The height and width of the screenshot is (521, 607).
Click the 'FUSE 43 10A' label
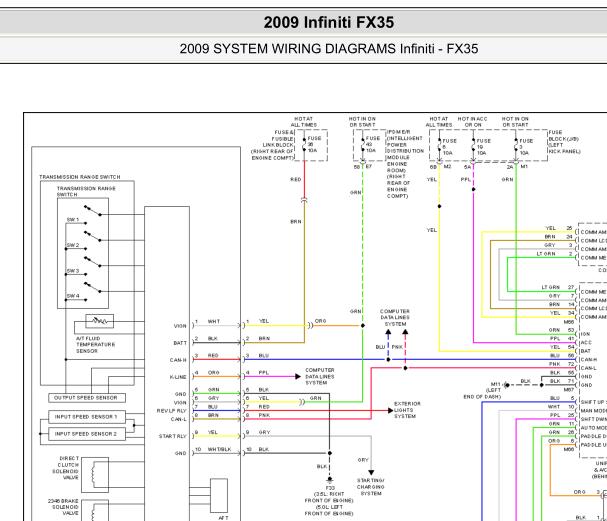point(372,144)
